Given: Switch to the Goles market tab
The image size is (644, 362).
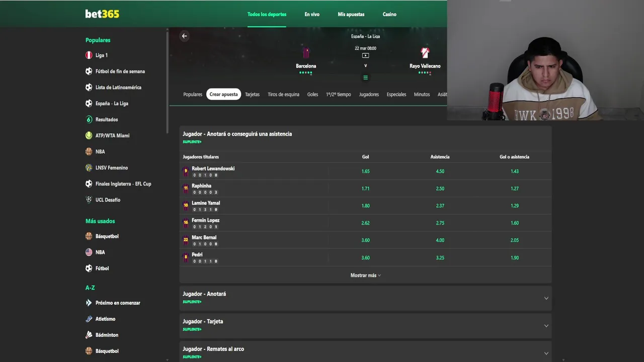Looking at the screenshot, I should (312, 95).
